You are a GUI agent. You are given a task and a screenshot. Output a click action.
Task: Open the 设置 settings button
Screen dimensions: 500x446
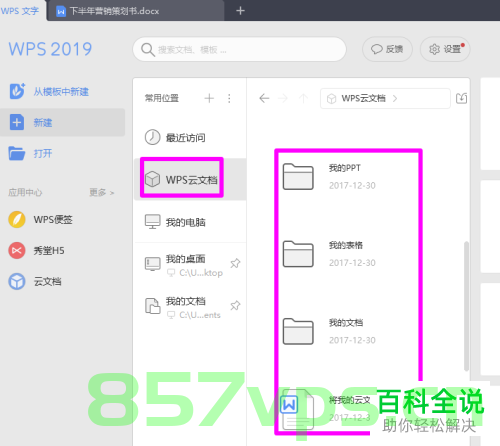click(x=445, y=49)
